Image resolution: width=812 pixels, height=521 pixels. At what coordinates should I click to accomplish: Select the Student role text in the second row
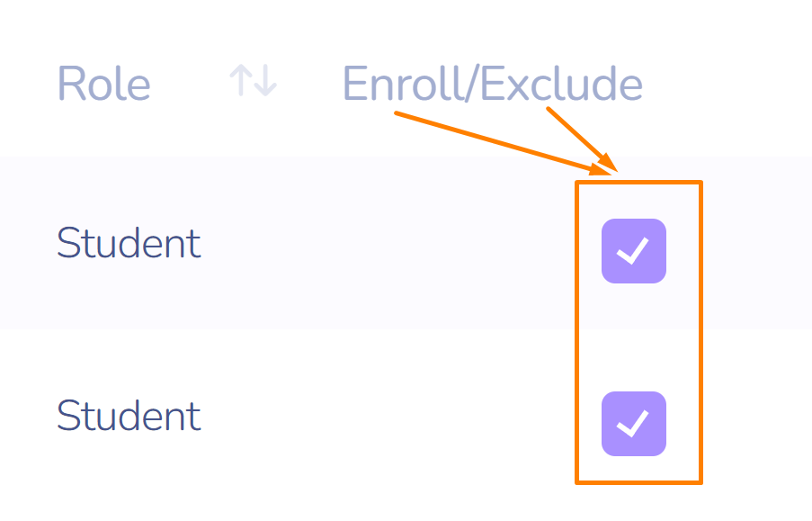tap(129, 417)
